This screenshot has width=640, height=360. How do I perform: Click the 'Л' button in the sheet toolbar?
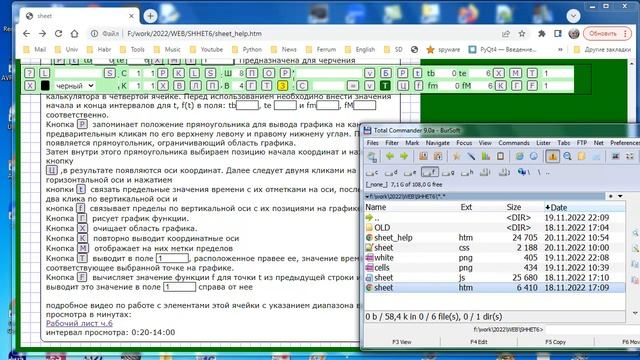click(196, 86)
